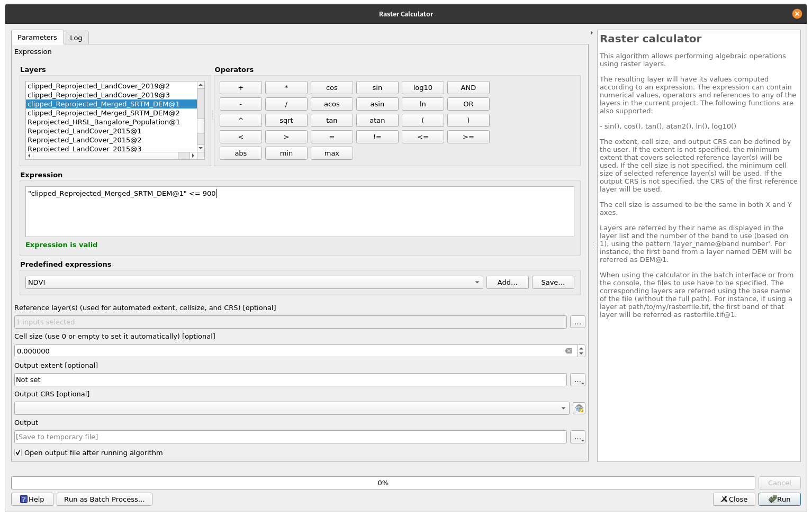Clear the cell size value
The height and width of the screenshot is (517, 812).
point(569,351)
